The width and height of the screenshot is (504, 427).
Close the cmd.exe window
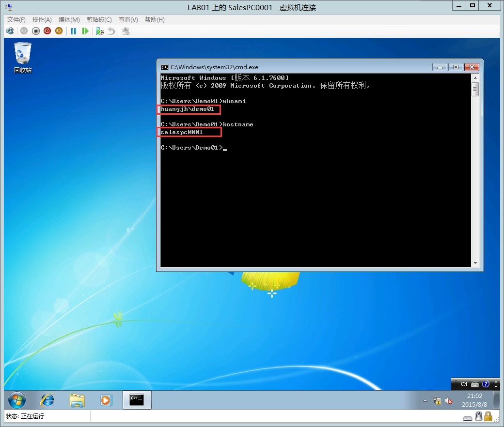[x=472, y=67]
